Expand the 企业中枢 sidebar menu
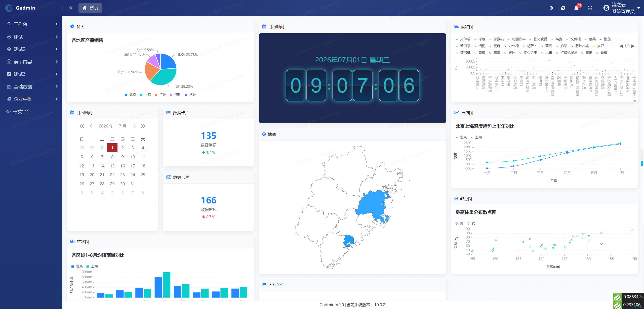 click(x=31, y=99)
